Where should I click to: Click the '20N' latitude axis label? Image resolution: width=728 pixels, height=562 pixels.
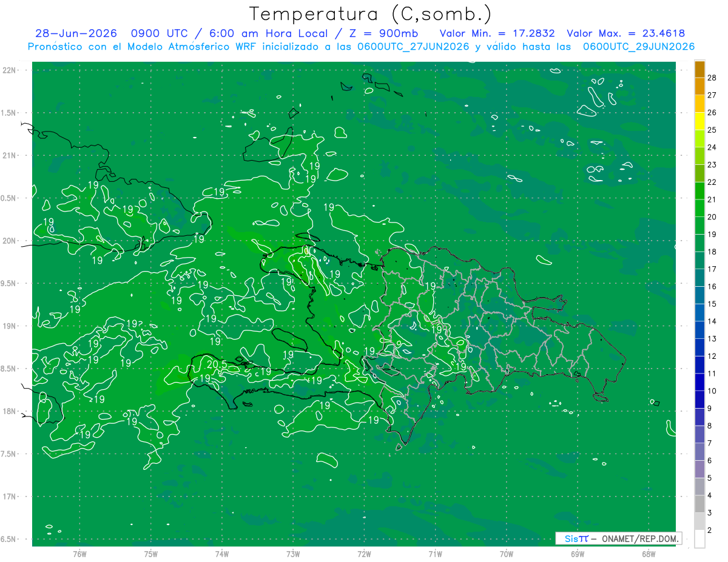coord(10,241)
